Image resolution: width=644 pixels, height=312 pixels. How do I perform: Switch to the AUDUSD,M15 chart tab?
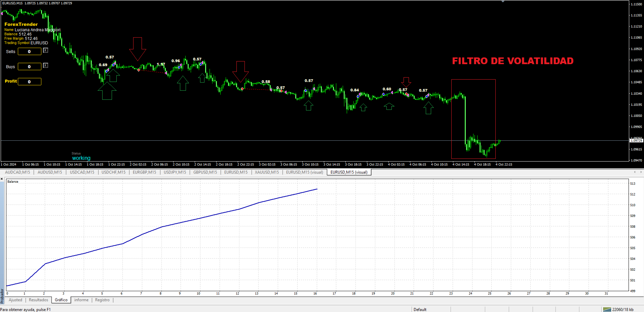pyautogui.click(x=50, y=172)
